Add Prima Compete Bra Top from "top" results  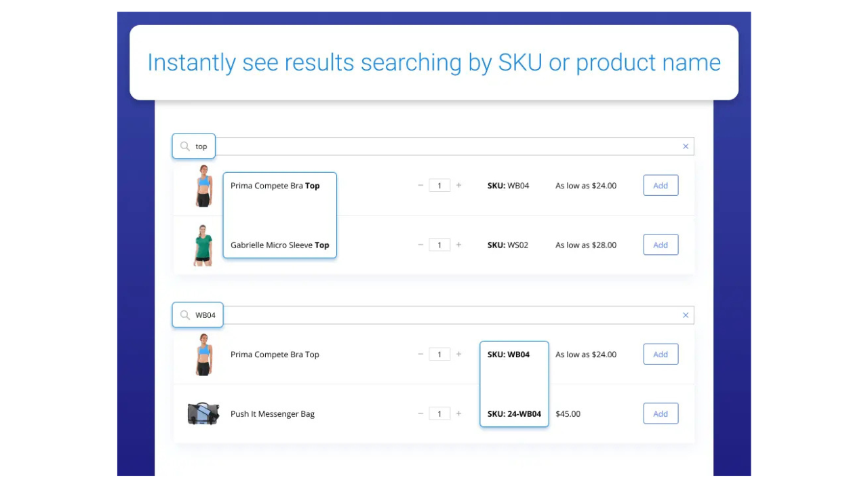660,185
